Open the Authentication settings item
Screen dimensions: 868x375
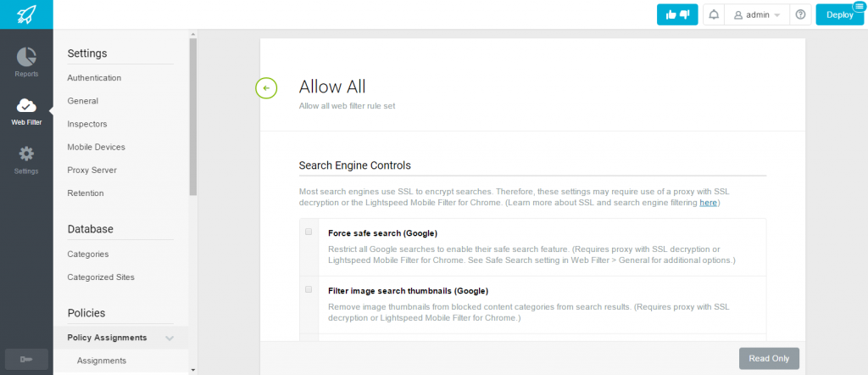94,78
